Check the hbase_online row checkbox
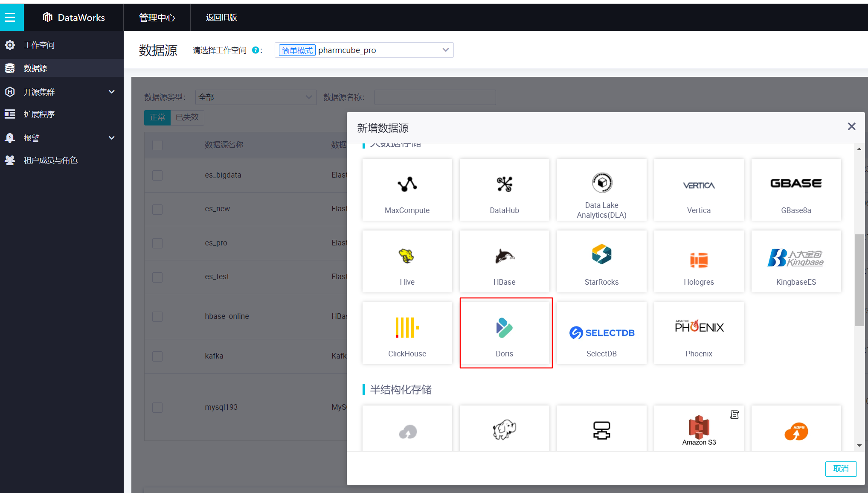868x493 pixels. click(157, 317)
